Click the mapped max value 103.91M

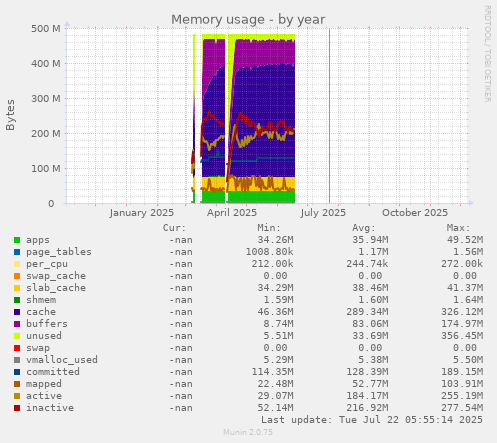462,384
